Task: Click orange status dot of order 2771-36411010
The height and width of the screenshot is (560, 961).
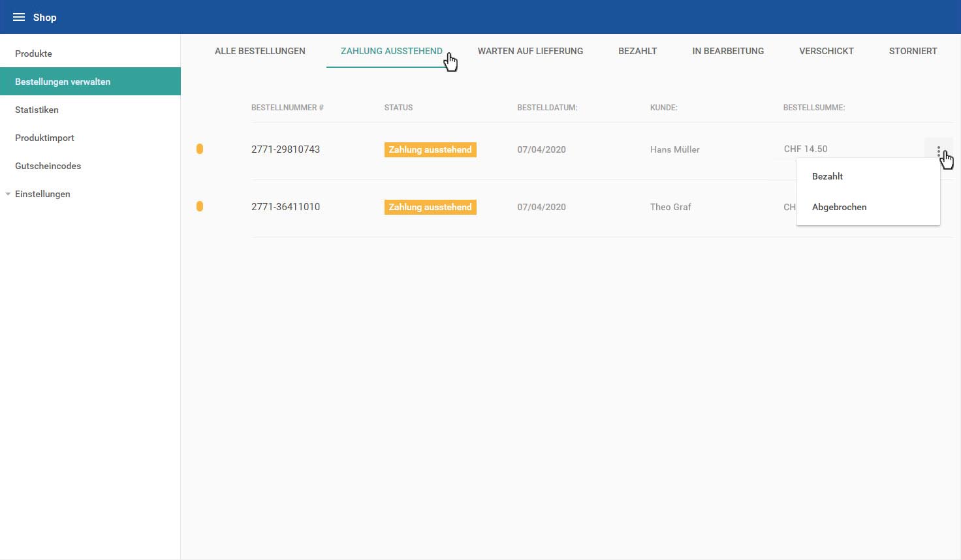Action: [x=200, y=206]
